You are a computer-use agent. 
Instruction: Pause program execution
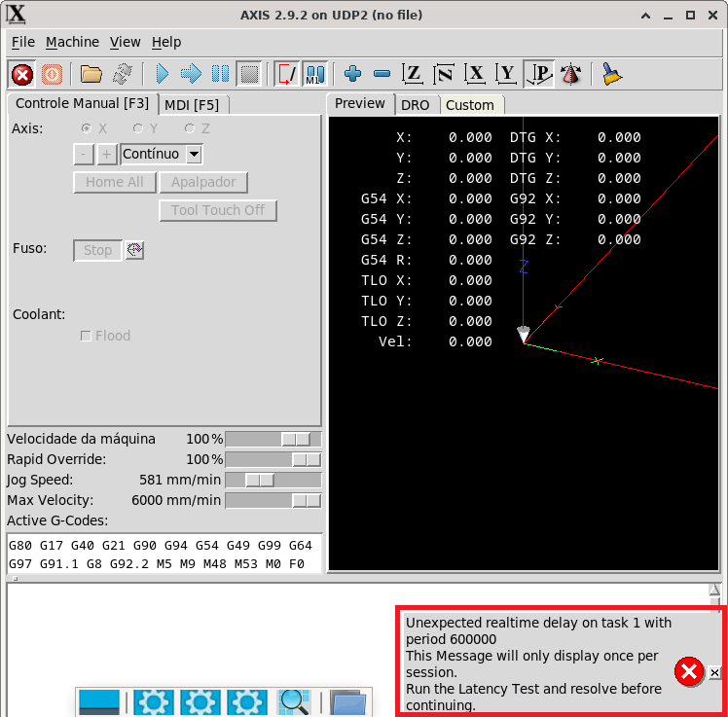click(220, 74)
